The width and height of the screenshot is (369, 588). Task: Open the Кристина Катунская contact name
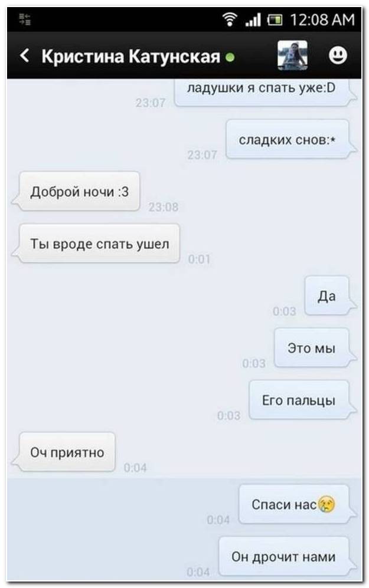point(130,56)
